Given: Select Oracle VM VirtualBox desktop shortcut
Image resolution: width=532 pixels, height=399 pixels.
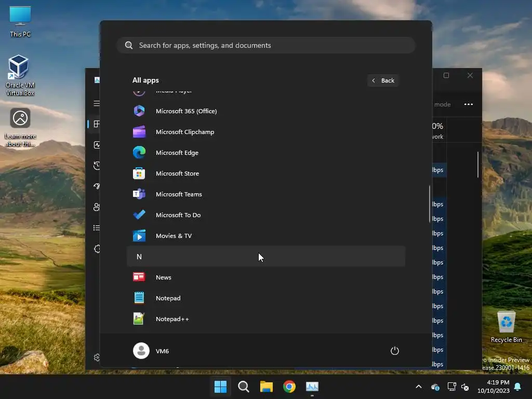Looking at the screenshot, I should click(20, 75).
